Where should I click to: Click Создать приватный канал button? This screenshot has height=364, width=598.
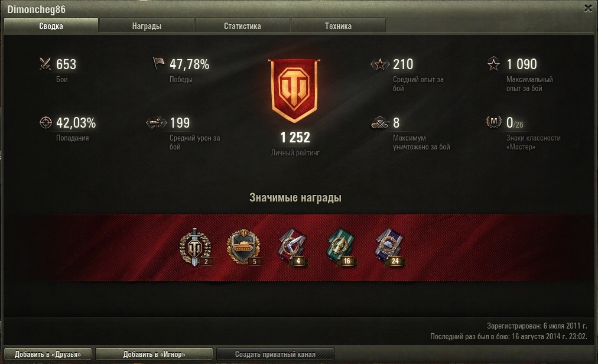[275, 354]
